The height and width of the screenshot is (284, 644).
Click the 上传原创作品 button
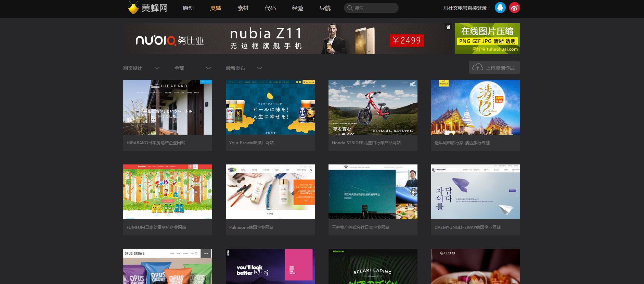[x=494, y=67]
